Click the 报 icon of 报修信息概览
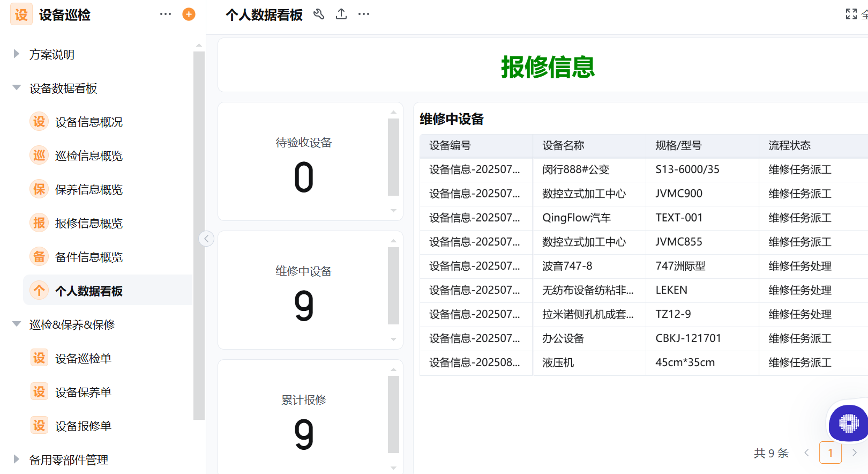Screen dimensions: 868x474 tap(39, 223)
